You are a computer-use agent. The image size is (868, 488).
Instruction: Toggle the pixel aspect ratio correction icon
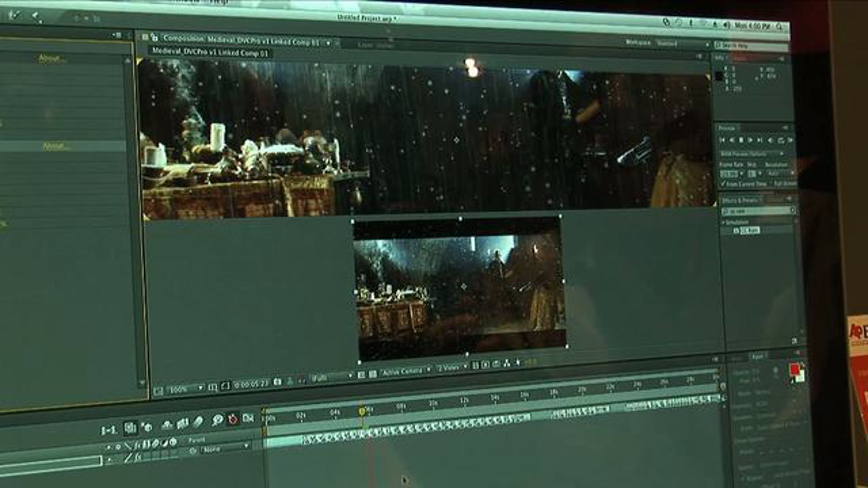476,365
